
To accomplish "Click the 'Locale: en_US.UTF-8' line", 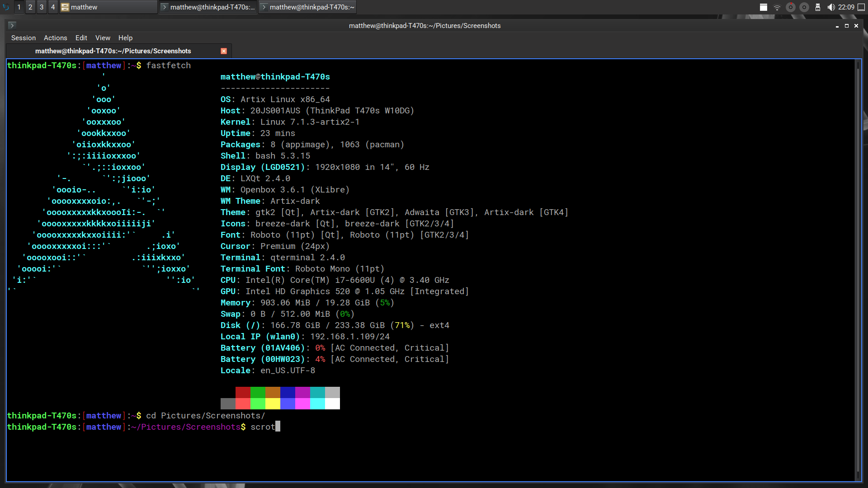I will [x=268, y=371].
